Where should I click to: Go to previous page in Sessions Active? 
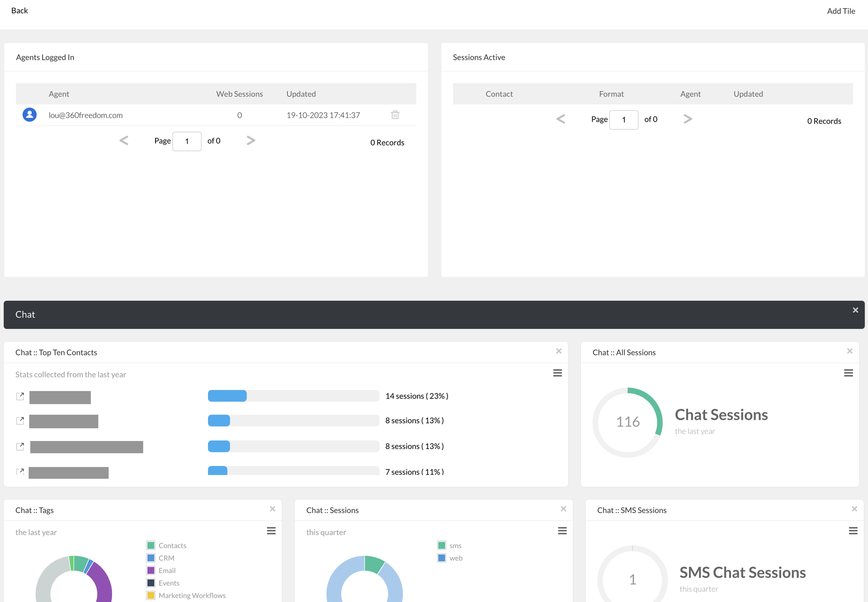561,119
